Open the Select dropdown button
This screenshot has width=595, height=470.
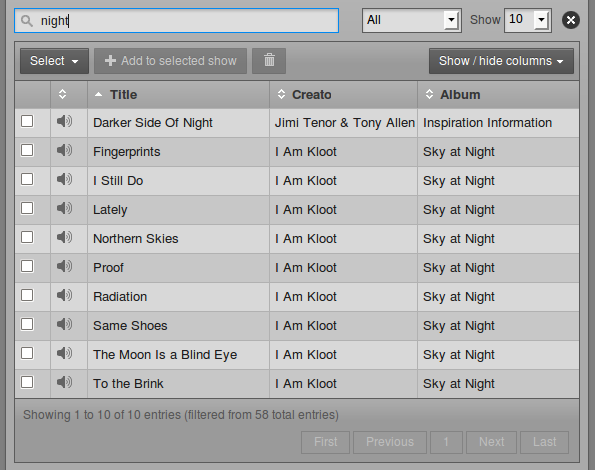(54, 61)
